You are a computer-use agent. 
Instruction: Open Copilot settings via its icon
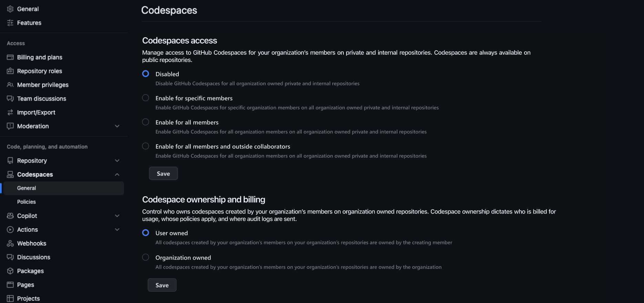(x=10, y=216)
